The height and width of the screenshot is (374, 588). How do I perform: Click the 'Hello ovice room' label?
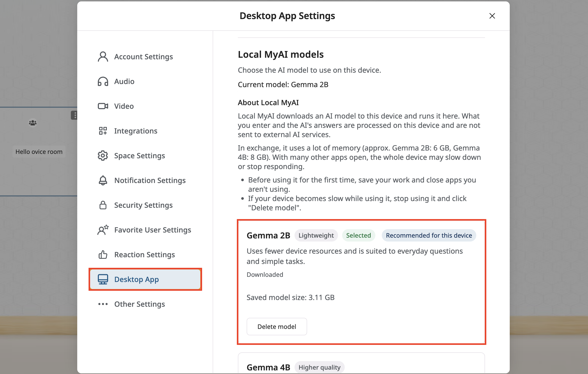click(39, 152)
